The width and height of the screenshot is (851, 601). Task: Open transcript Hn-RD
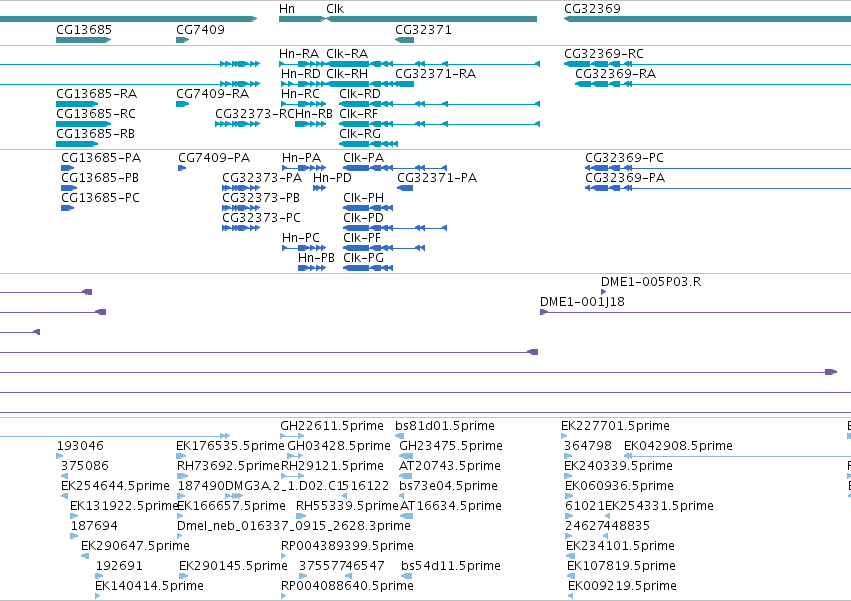(x=300, y=73)
